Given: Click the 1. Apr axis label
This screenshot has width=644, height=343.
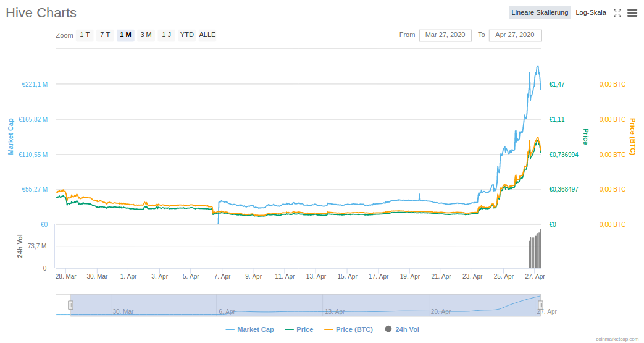Looking at the screenshot, I should point(128,276).
